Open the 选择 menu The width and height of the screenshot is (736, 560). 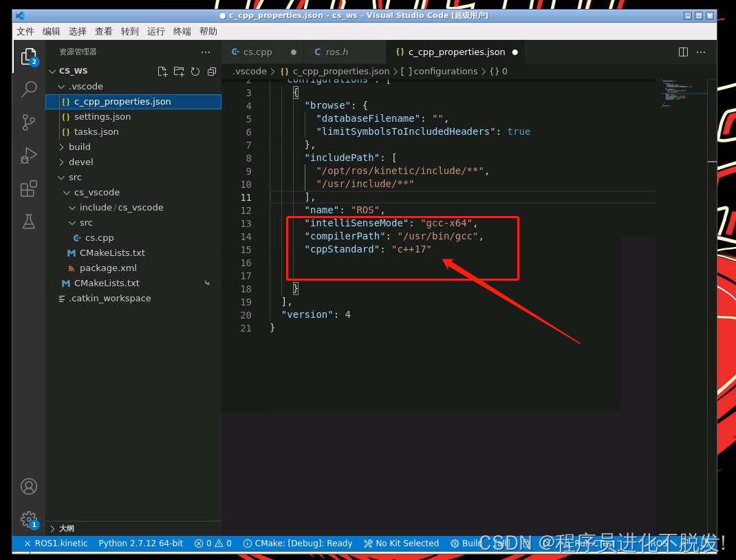(x=78, y=32)
